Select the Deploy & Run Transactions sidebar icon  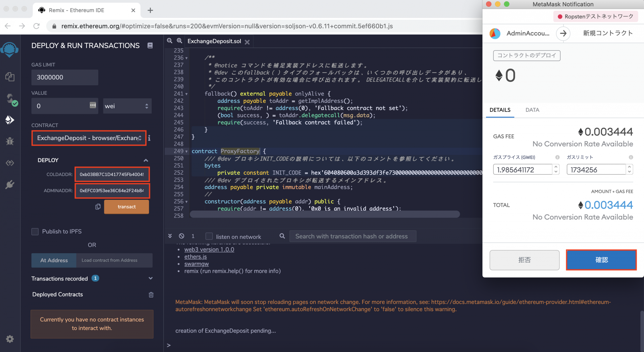(10, 120)
